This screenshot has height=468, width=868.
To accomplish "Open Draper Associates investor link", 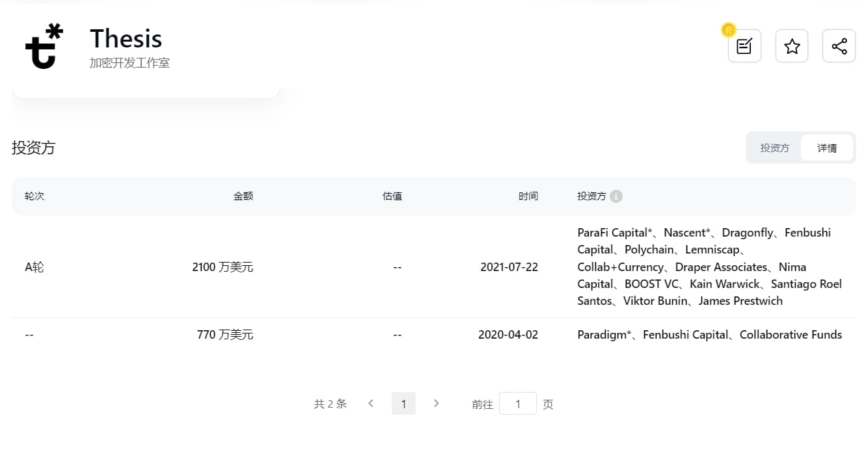I will [x=721, y=267].
